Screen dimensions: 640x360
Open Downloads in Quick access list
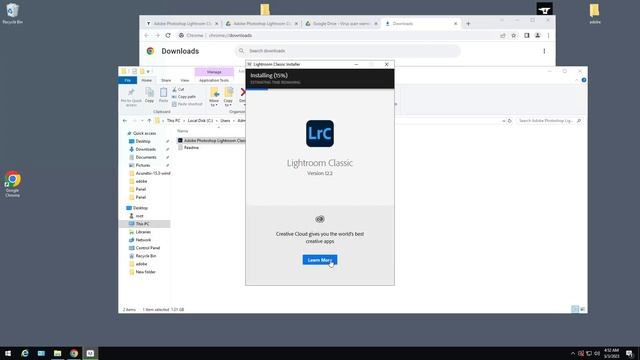[145, 149]
